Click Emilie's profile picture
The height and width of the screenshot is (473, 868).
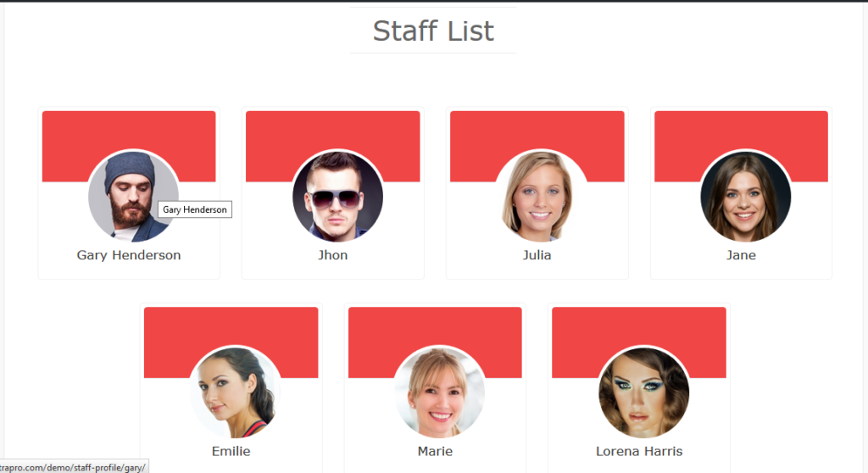pyautogui.click(x=236, y=392)
